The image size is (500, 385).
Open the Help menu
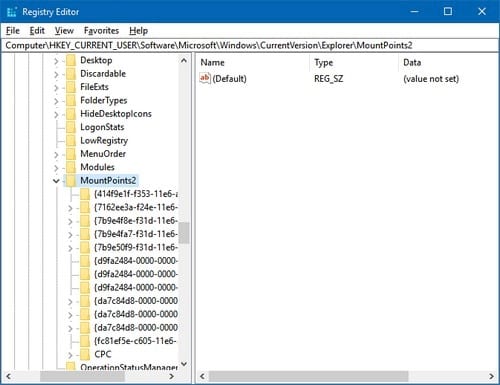click(138, 31)
